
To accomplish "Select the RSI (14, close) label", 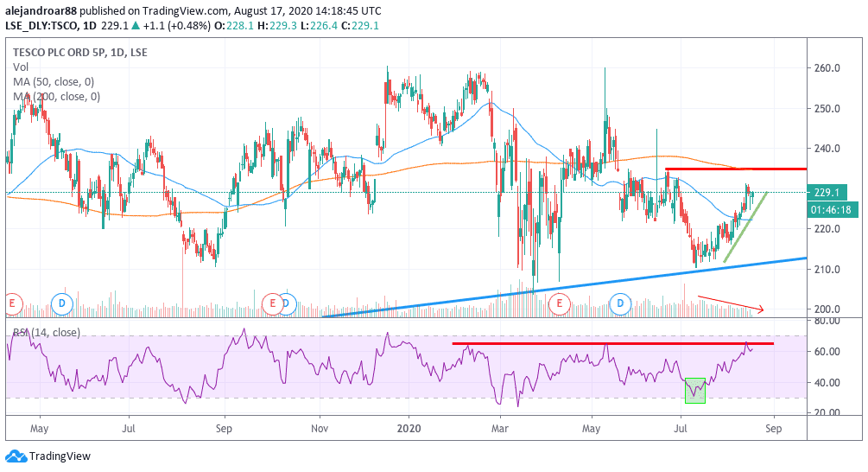I will (47, 333).
